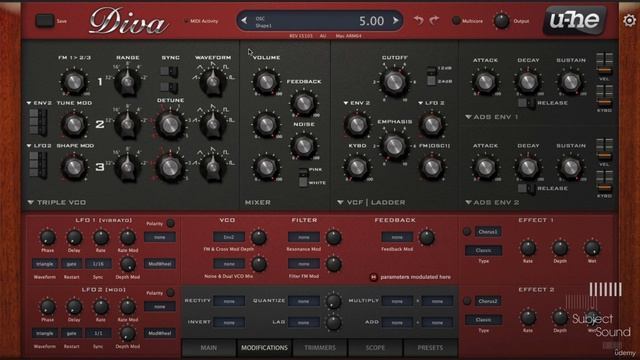Open settings with the gear icon
Screen dimensions: 640x360
click(629, 20)
